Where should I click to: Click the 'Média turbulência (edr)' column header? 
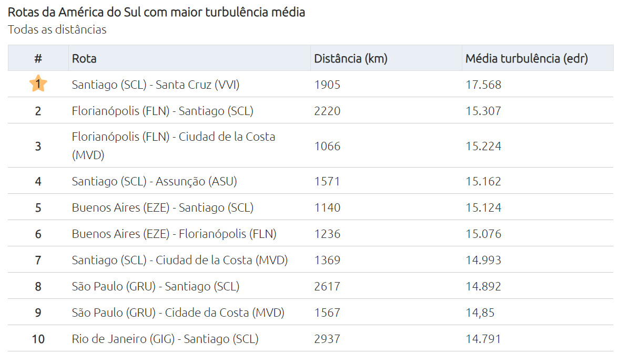(526, 58)
